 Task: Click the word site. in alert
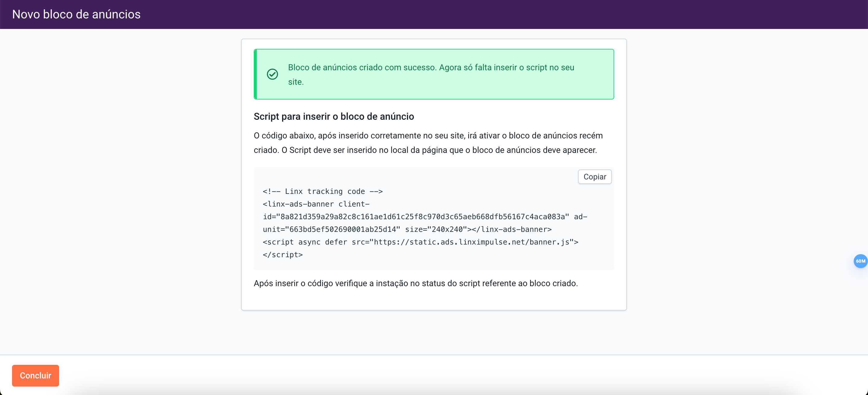pyautogui.click(x=295, y=82)
